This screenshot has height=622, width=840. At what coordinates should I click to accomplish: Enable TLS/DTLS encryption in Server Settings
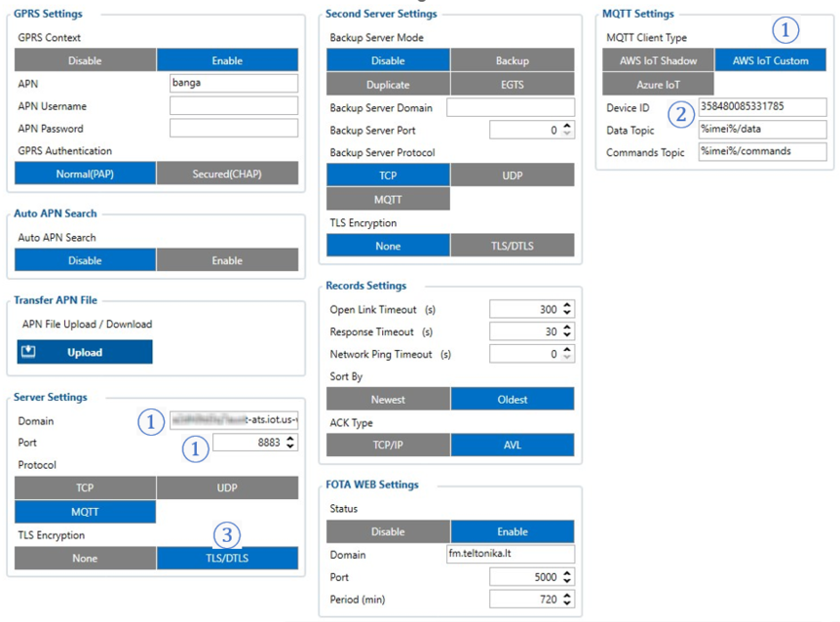click(228, 558)
